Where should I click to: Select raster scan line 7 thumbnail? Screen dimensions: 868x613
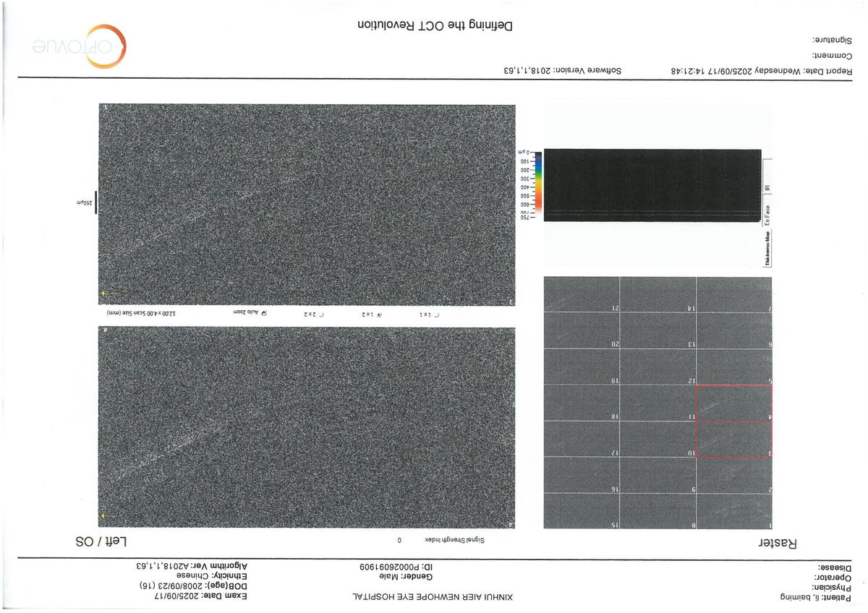(733, 294)
